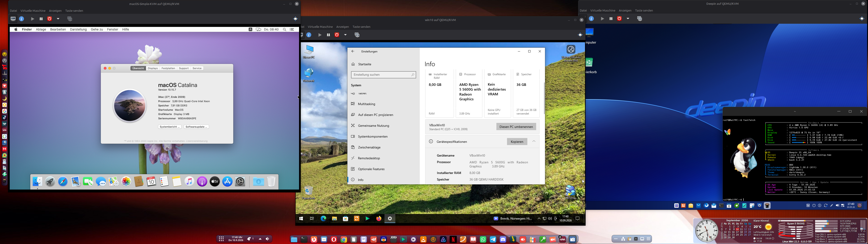This screenshot has height=244, width=868.
Task: Pause the macOS-Simple-KVM virtual machine
Action: [41, 19]
